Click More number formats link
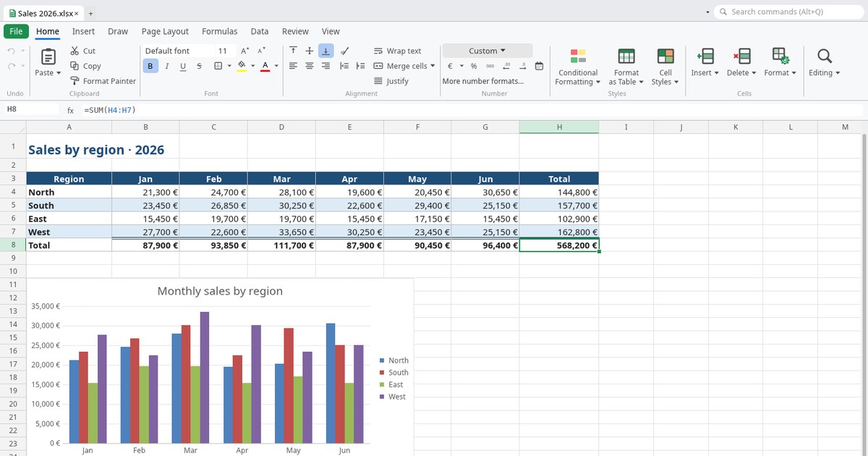 pyautogui.click(x=483, y=81)
